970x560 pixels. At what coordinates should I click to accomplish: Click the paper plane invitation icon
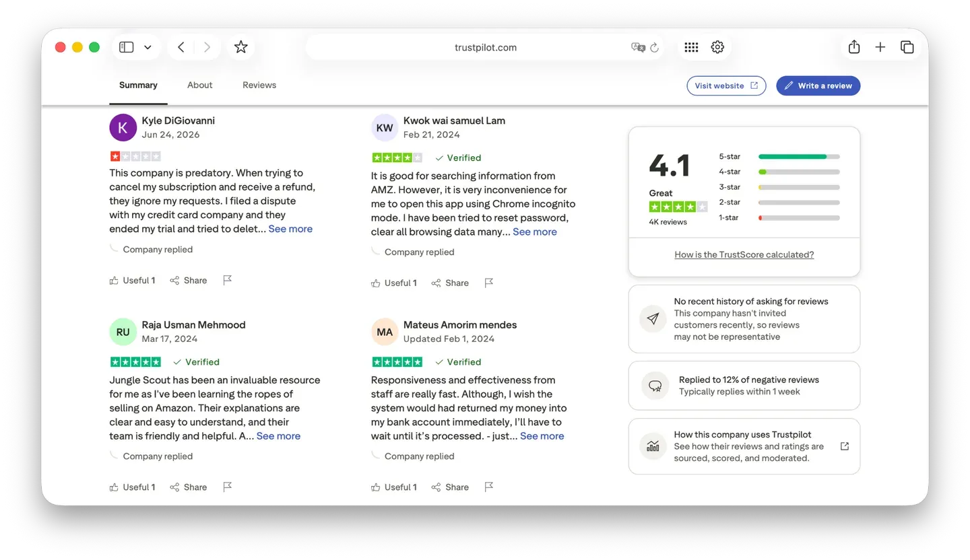pyautogui.click(x=653, y=318)
